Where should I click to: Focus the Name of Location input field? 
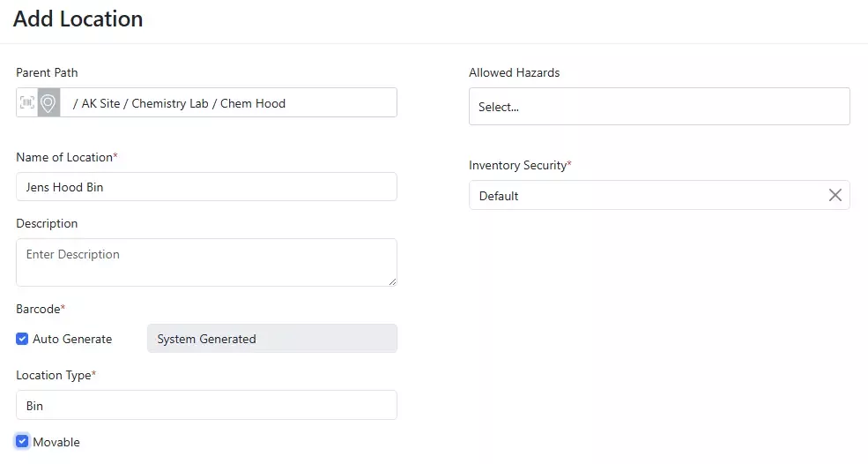[x=206, y=187]
